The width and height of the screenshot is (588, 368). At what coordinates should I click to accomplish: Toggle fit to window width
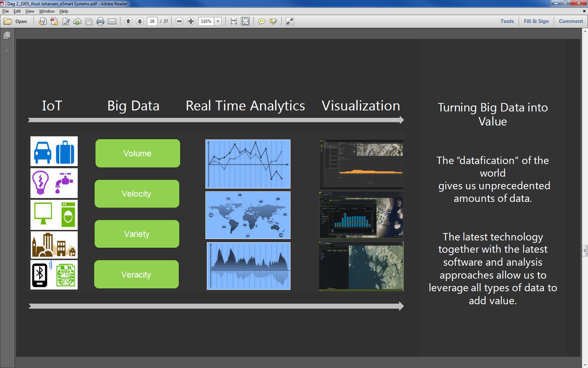[234, 21]
